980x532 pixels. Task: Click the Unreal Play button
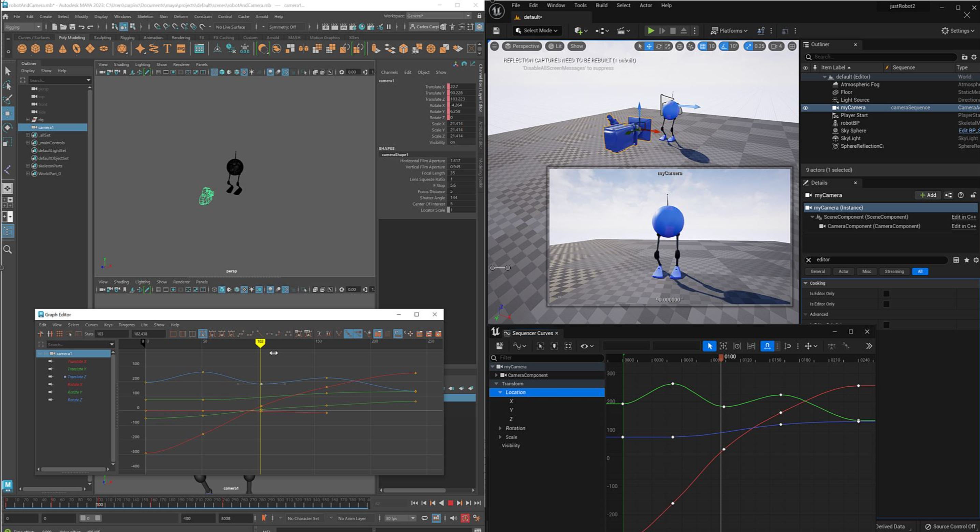click(650, 31)
